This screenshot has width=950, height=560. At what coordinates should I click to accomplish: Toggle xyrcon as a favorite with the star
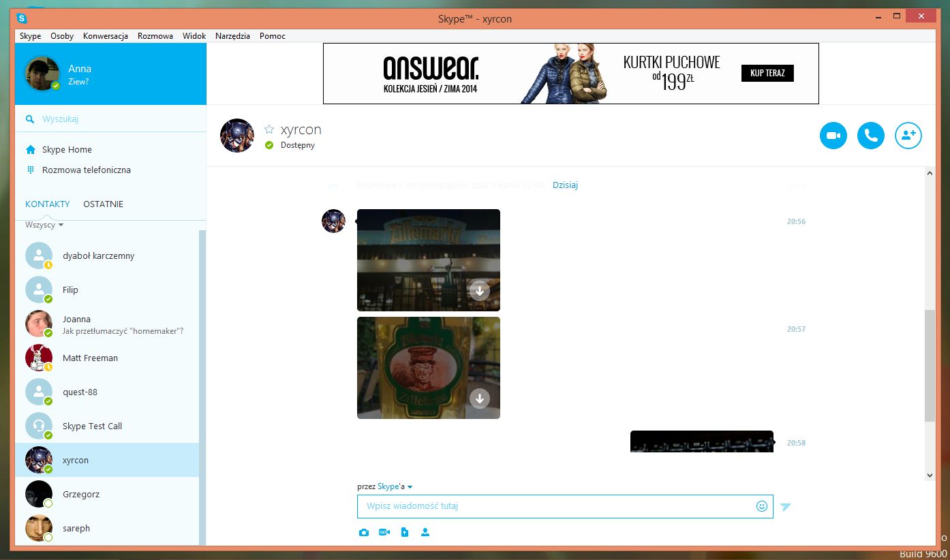[269, 128]
